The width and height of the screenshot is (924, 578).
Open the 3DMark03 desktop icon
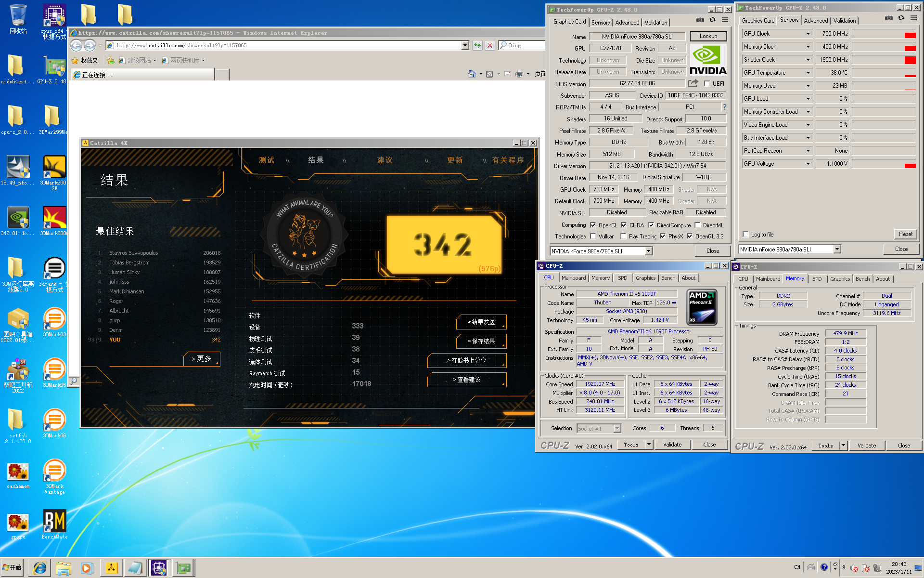pyautogui.click(x=54, y=322)
